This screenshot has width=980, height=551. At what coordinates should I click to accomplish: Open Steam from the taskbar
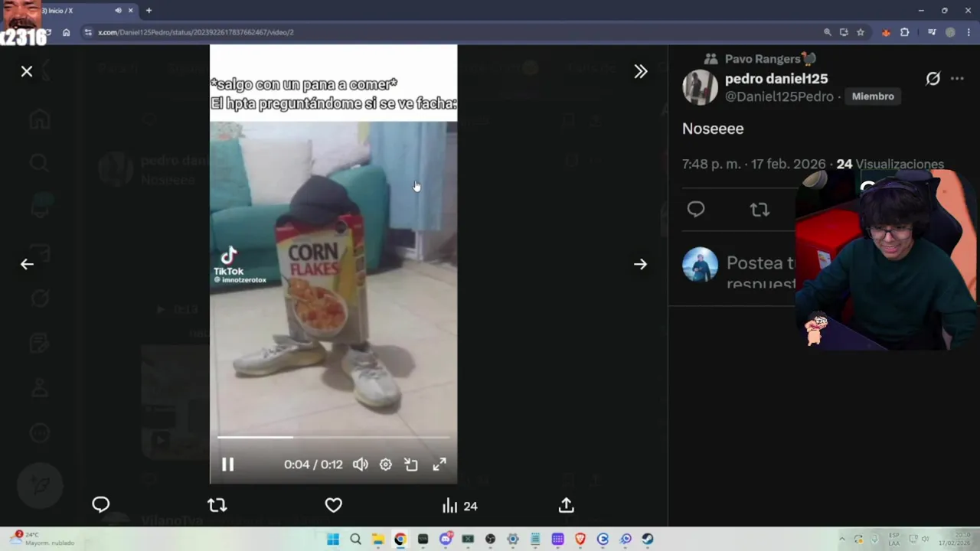[648, 539]
